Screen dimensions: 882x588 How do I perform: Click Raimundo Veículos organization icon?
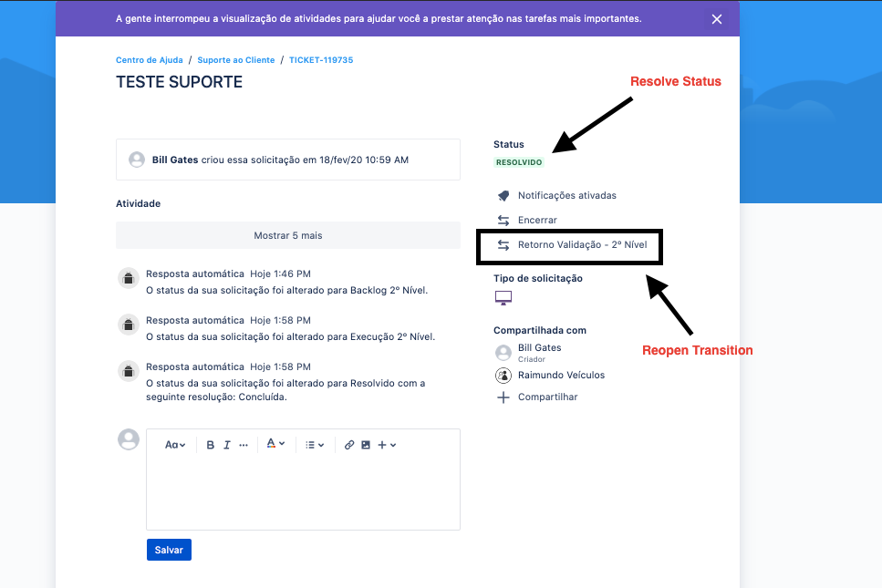[503, 375]
